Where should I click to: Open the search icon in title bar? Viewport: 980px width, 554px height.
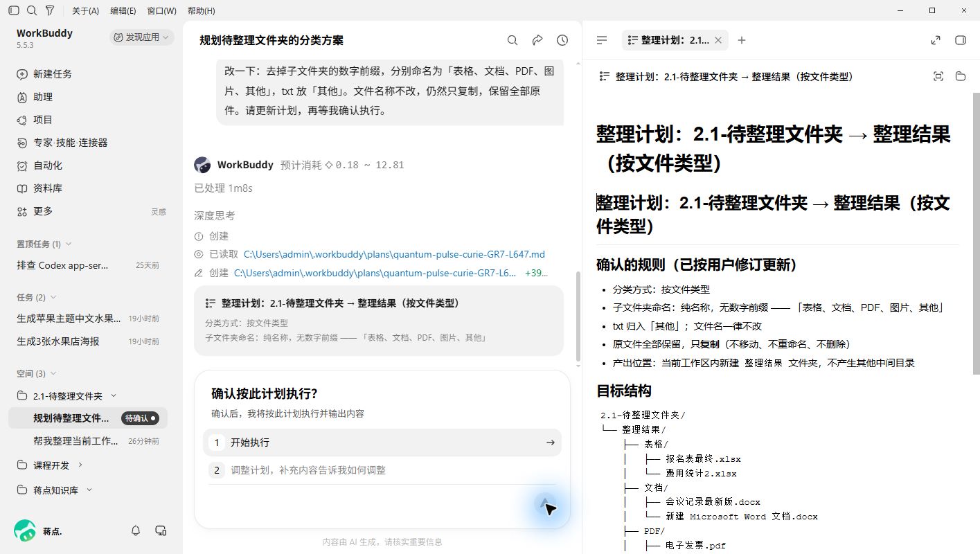(x=32, y=10)
